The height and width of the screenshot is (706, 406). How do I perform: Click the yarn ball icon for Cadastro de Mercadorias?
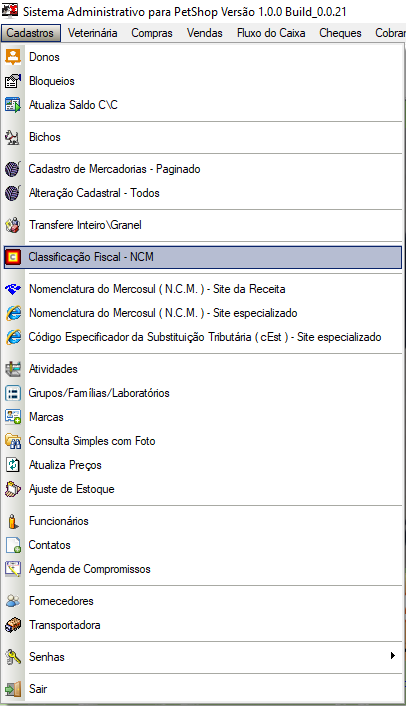(13, 169)
